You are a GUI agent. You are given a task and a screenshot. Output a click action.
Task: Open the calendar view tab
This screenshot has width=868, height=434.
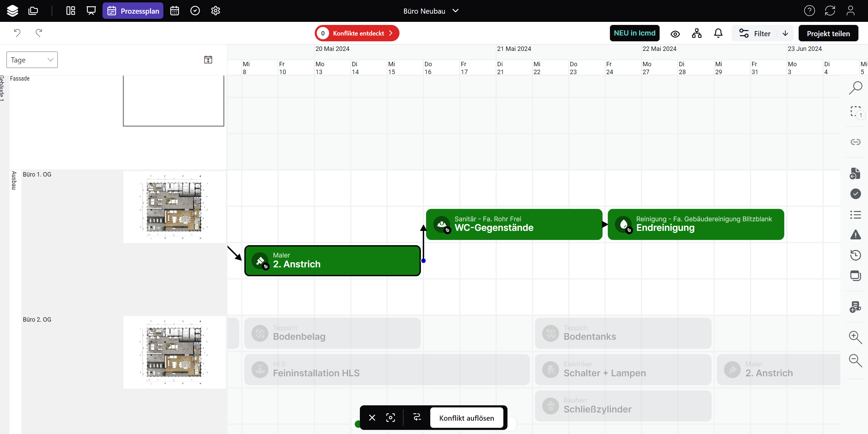tap(175, 11)
